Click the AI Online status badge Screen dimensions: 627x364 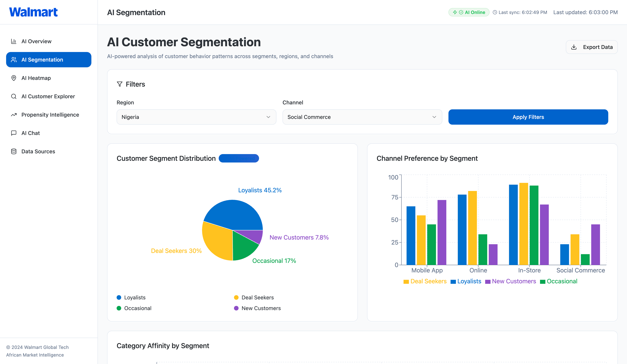click(x=469, y=12)
